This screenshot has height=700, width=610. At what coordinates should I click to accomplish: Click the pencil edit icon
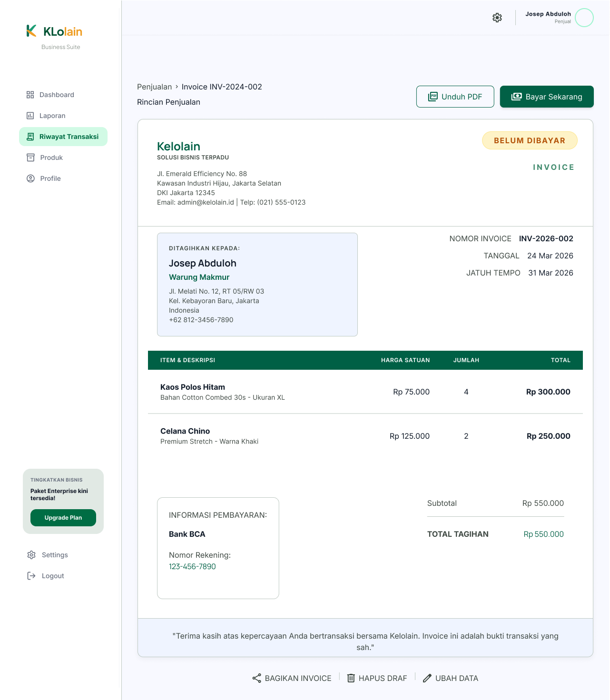pos(427,678)
